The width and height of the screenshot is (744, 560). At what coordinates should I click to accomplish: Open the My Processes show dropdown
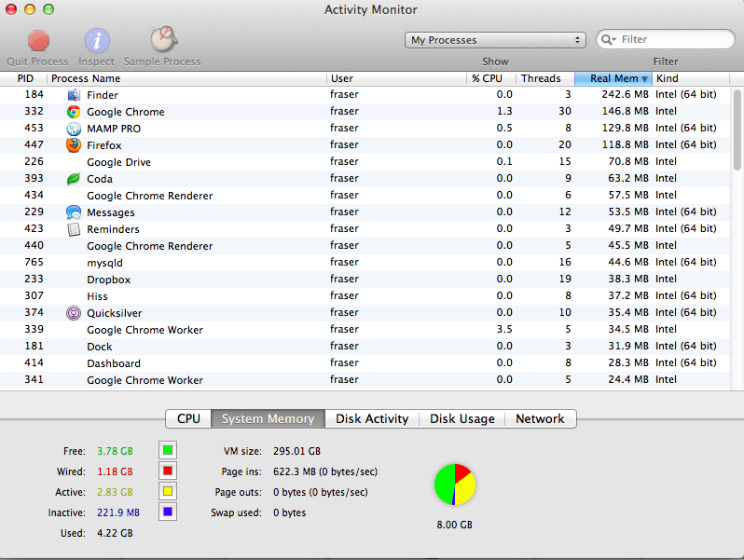coord(495,40)
